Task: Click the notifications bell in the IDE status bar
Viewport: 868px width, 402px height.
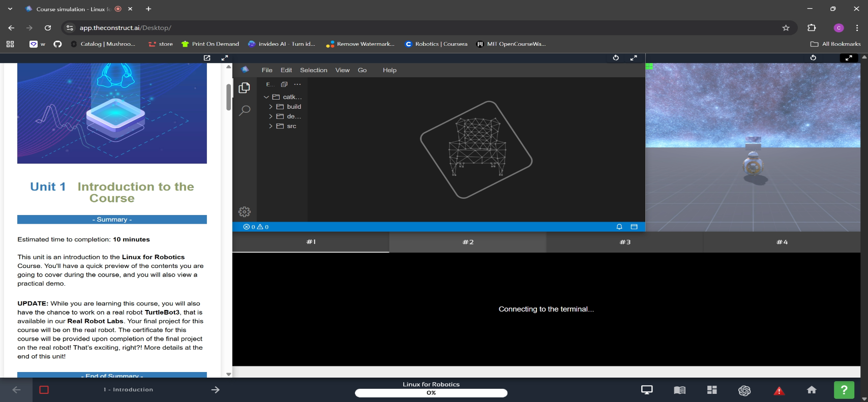Action: click(x=619, y=227)
